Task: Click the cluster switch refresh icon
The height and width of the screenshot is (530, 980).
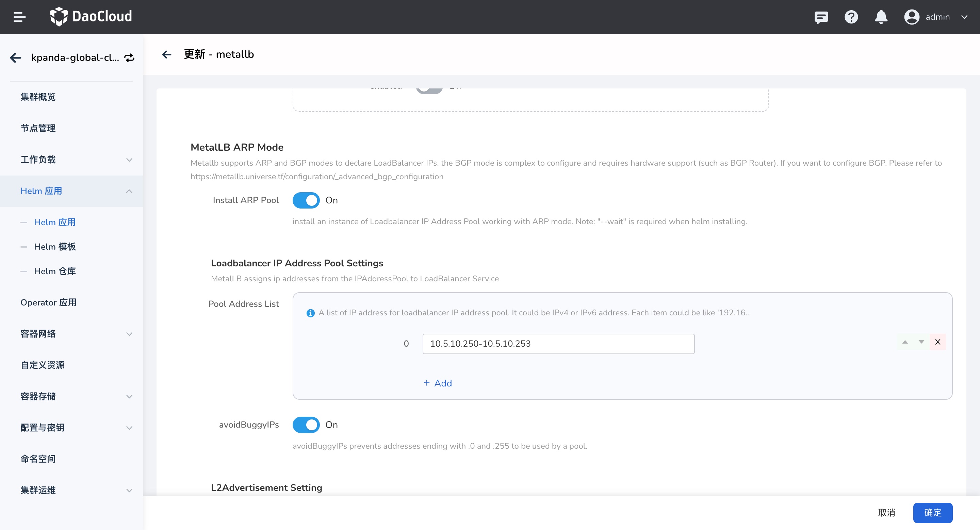Action: click(129, 57)
